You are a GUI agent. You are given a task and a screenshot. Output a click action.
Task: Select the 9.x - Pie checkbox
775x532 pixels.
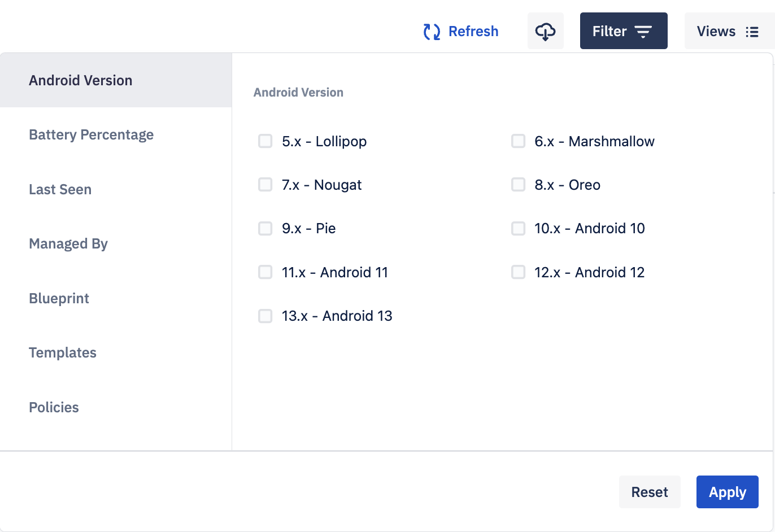tap(265, 228)
